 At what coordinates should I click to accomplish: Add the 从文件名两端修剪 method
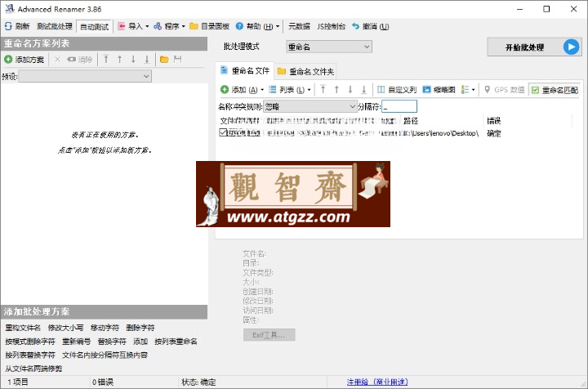coord(33,369)
